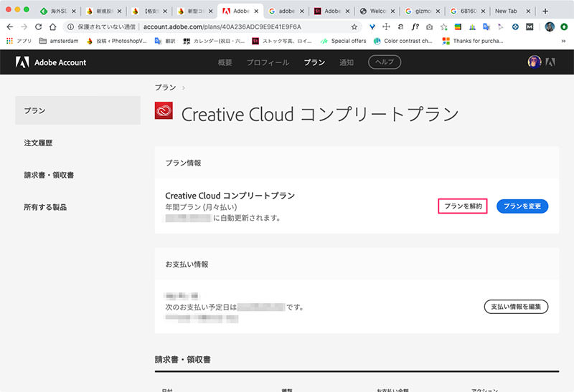Click the blue V extension icon
This screenshot has height=392, width=574.
[372, 27]
